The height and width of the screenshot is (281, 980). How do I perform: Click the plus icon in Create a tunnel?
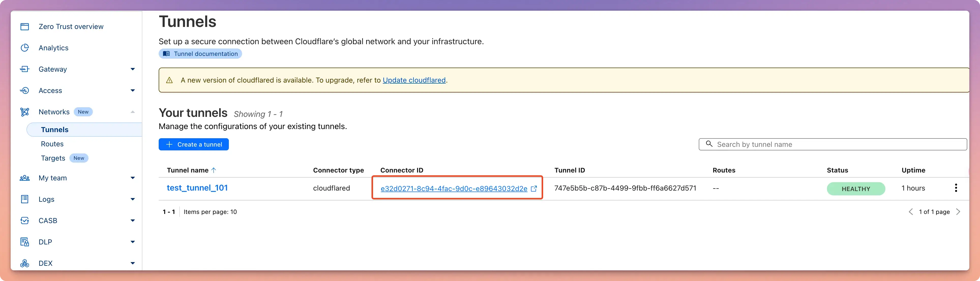pos(169,145)
